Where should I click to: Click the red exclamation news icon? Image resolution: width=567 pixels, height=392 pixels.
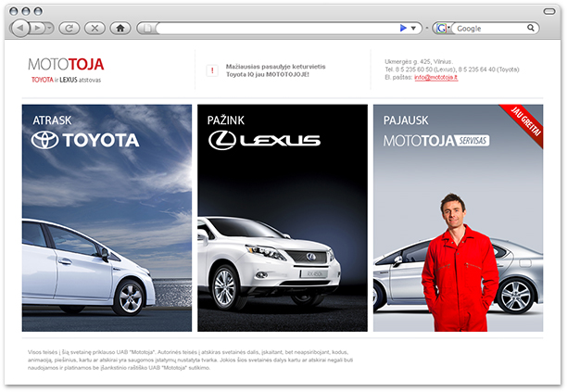[212, 70]
